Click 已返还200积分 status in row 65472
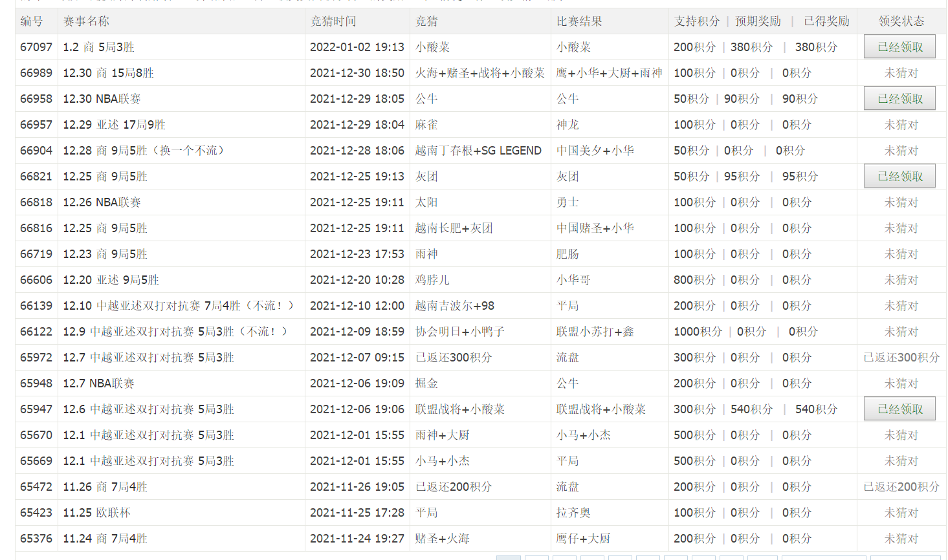The width and height of the screenshot is (948, 560). 901,487
